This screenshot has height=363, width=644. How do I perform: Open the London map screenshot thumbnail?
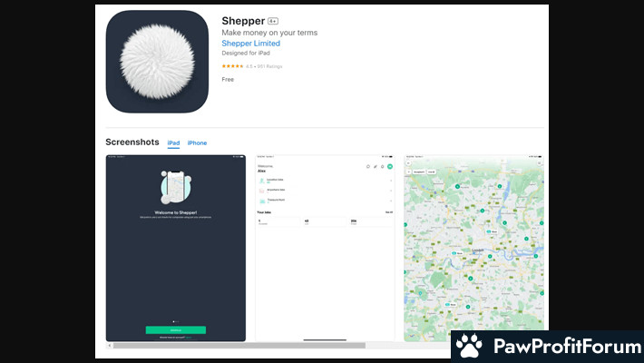click(473, 248)
